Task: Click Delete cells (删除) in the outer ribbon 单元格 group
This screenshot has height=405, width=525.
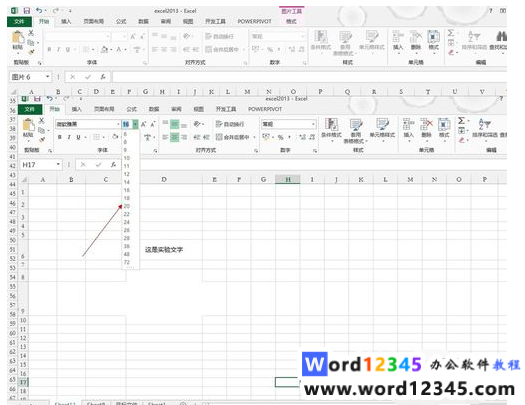Action: pyautogui.click(x=416, y=40)
